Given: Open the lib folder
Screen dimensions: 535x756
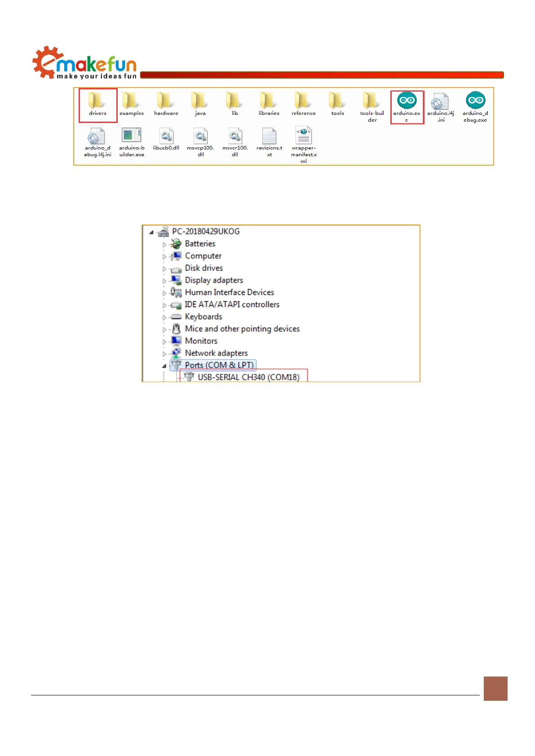Looking at the screenshot, I should point(234,104).
